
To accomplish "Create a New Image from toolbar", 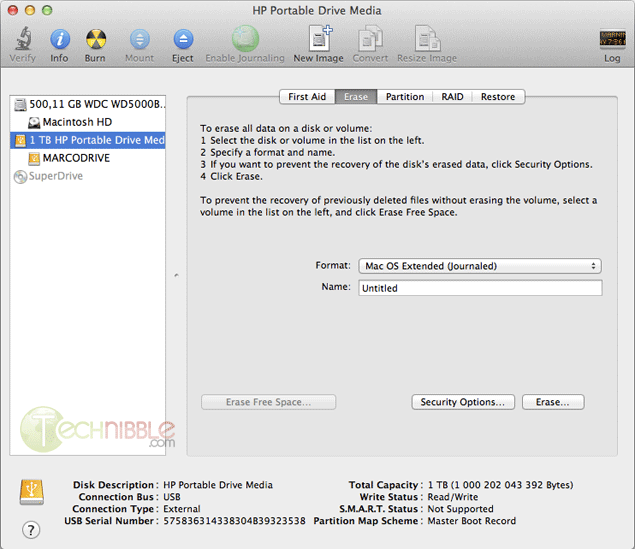I will pos(320,38).
